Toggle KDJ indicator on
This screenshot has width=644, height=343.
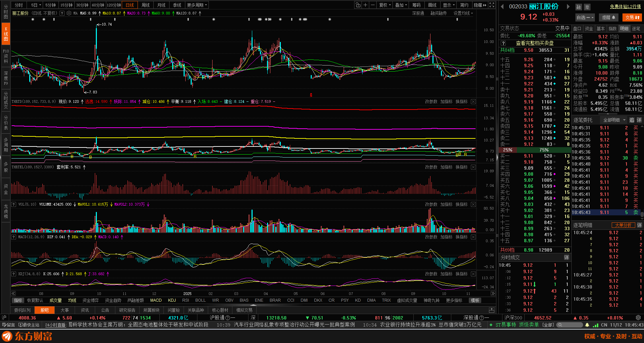tap(172, 300)
